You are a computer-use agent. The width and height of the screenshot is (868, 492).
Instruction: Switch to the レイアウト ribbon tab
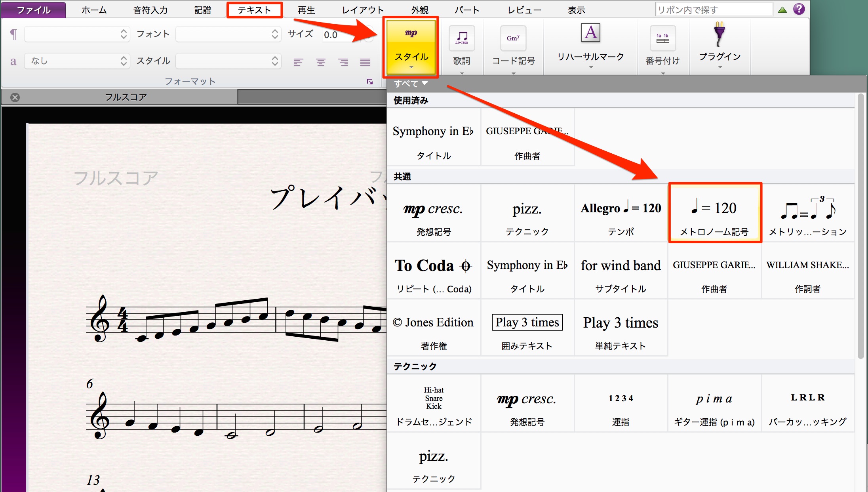[x=363, y=10]
